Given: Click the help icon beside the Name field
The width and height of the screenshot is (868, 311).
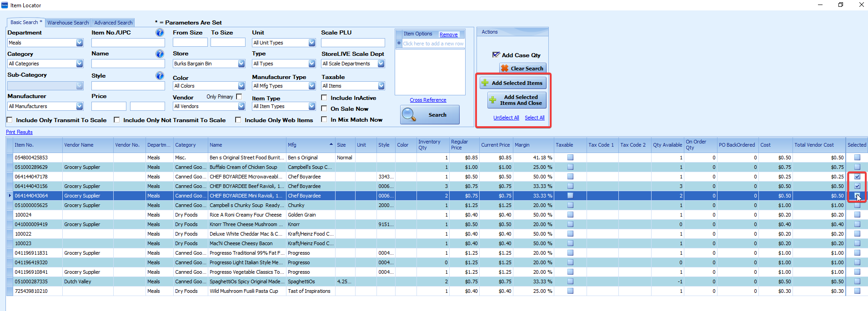Looking at the screenshot, I should point(160,54).
